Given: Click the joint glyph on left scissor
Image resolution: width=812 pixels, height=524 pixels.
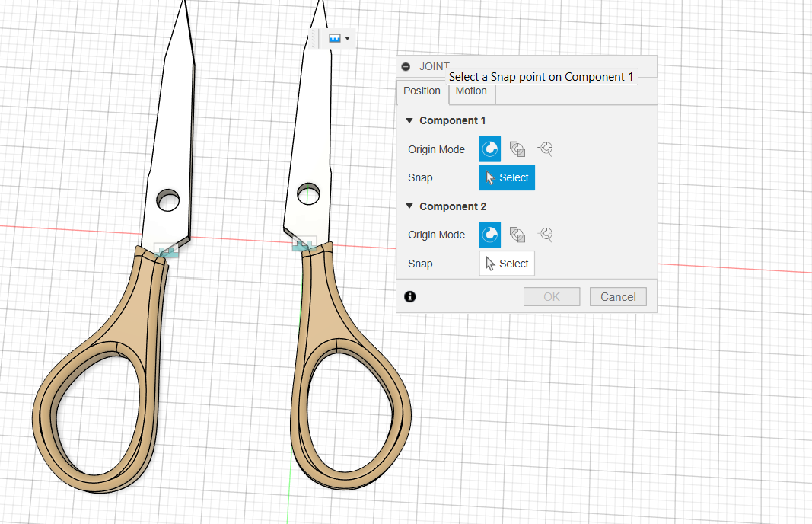Looking at the screenshot, I should tap(167, 251).
